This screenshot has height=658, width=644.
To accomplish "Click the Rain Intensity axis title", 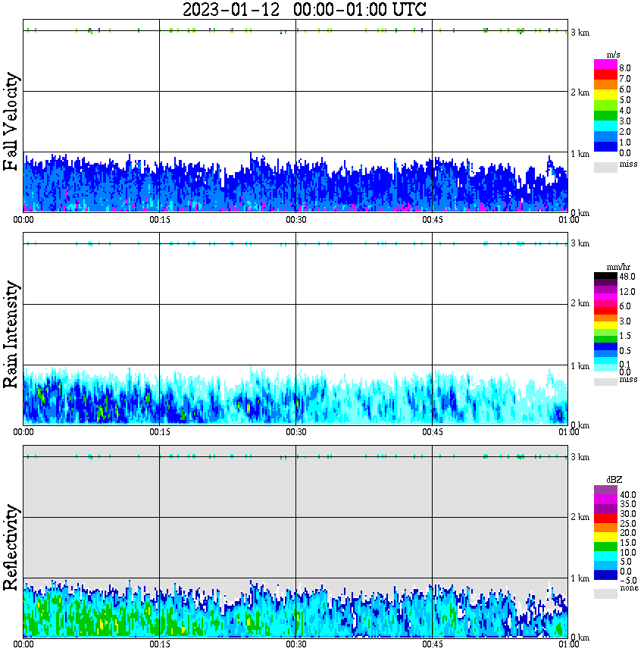I will click(11, 334).
